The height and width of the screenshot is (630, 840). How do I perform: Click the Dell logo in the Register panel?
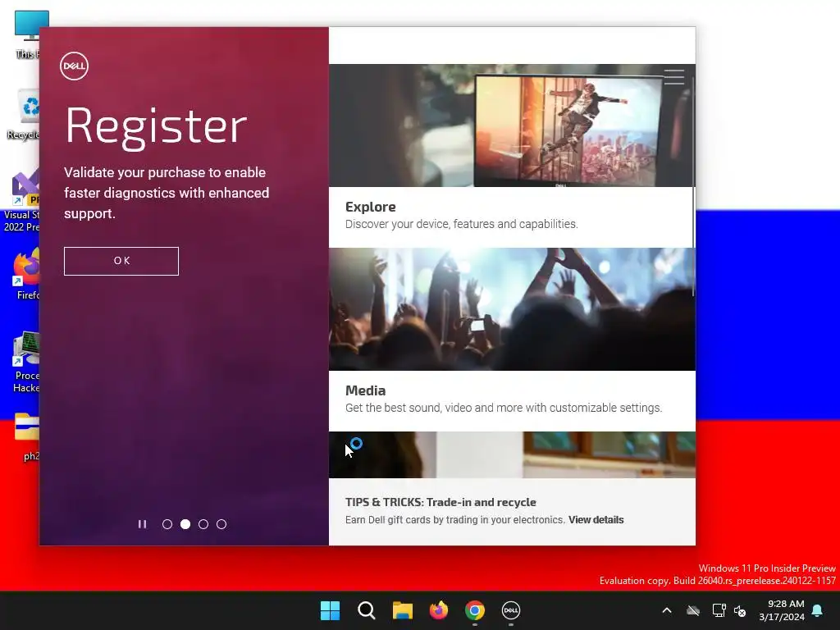[74, 66]
